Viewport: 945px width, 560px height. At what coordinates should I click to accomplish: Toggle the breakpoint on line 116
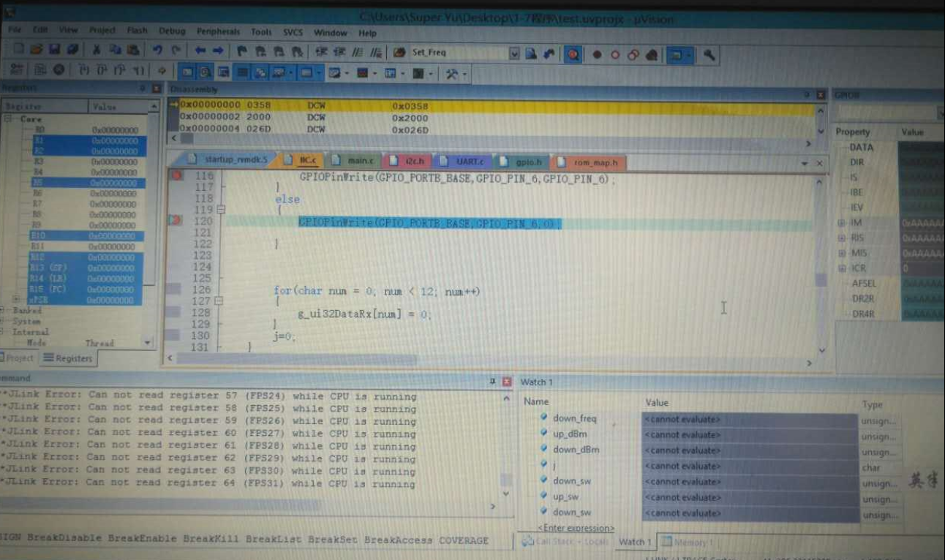176,175
